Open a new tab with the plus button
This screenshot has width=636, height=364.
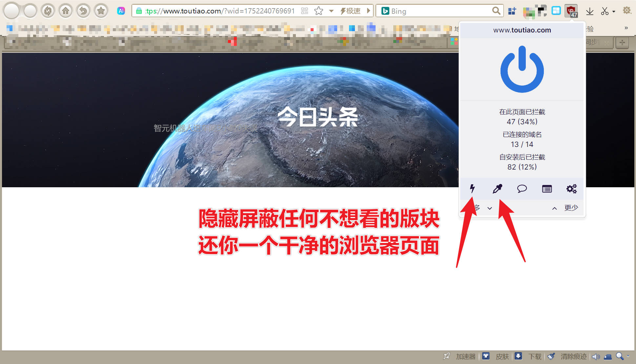(x=622, y=42)
